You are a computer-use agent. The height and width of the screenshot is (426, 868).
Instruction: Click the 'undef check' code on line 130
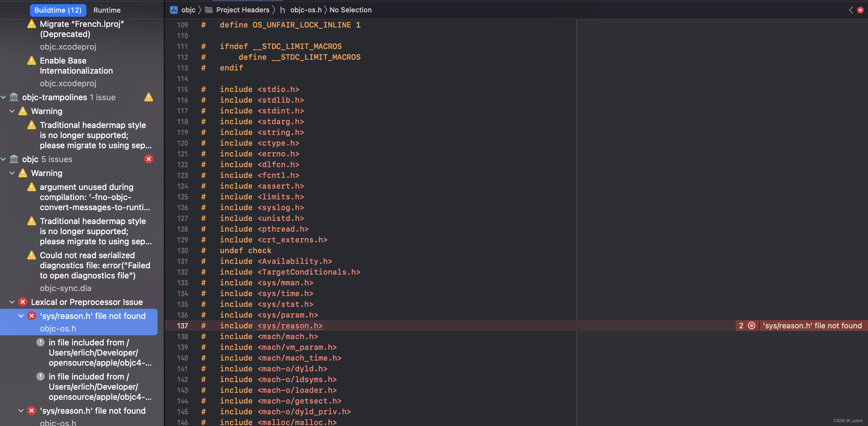click(245, 251)
